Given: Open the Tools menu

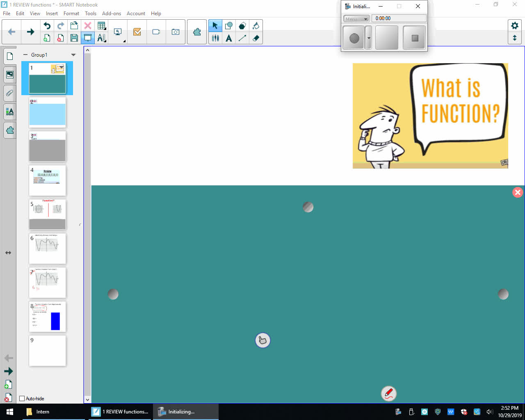Looking at the screenshot, I should (x=91, y=14).
